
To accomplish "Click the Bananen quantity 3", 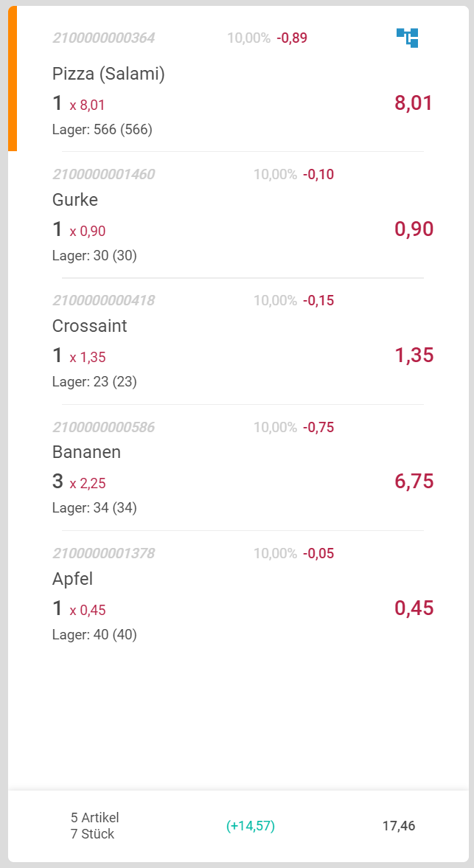I will pos(58,482).
